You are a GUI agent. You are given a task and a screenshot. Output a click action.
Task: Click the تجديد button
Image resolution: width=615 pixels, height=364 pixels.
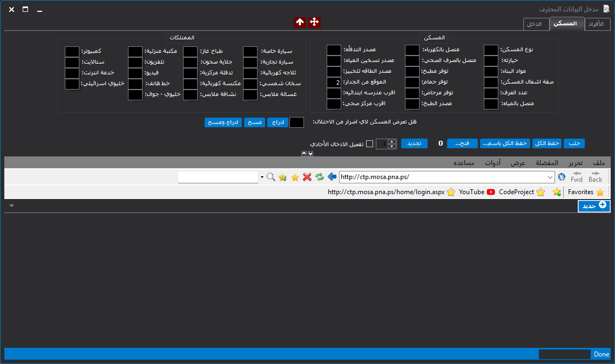click(414, 143)
